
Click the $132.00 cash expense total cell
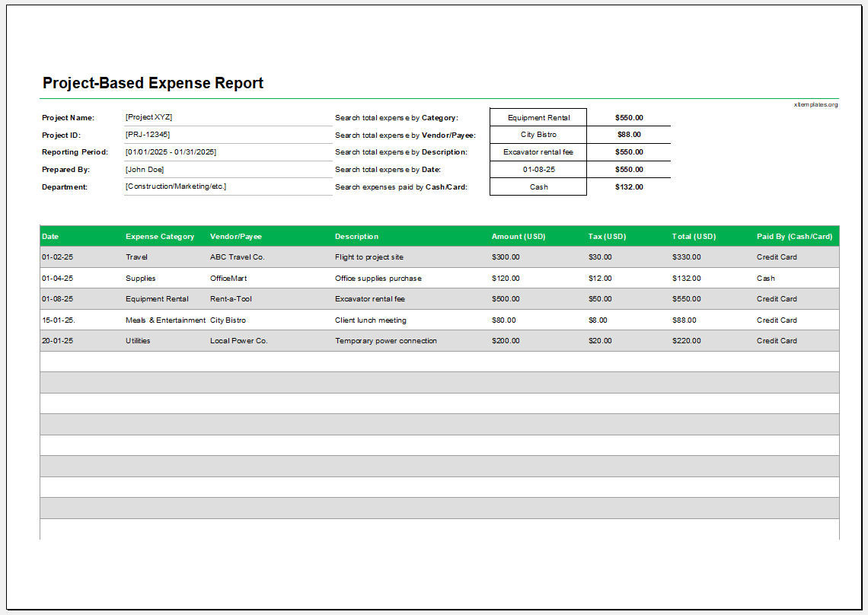629,186
